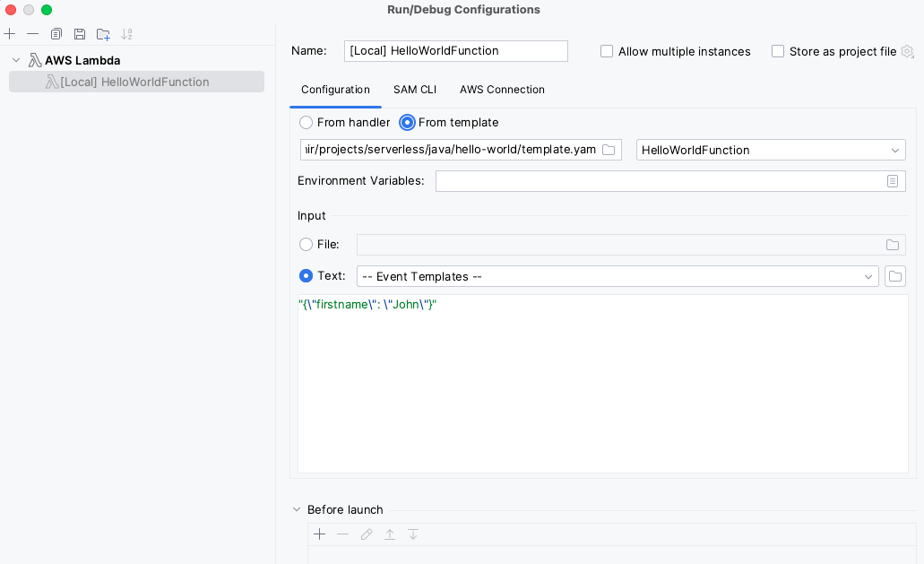
Task: Collapse the AWS Lambda tree node
Action: coord(16,60)
